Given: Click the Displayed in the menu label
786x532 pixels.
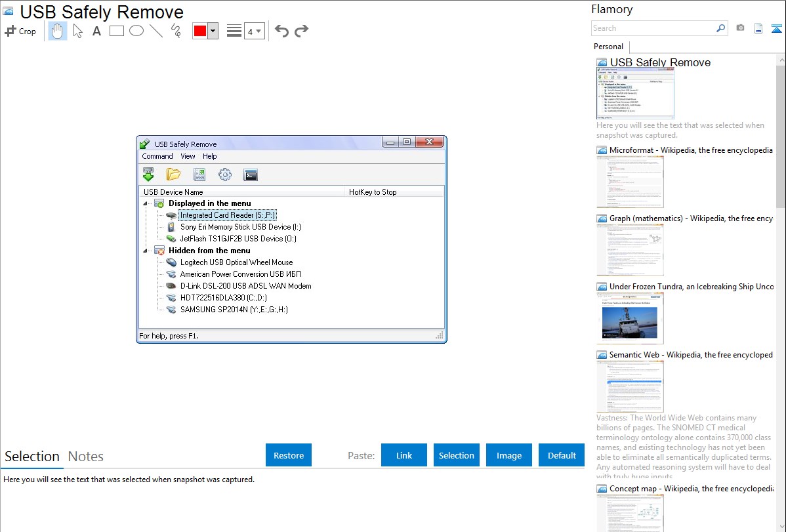Looking at the screenshot, I should (209, 203).
